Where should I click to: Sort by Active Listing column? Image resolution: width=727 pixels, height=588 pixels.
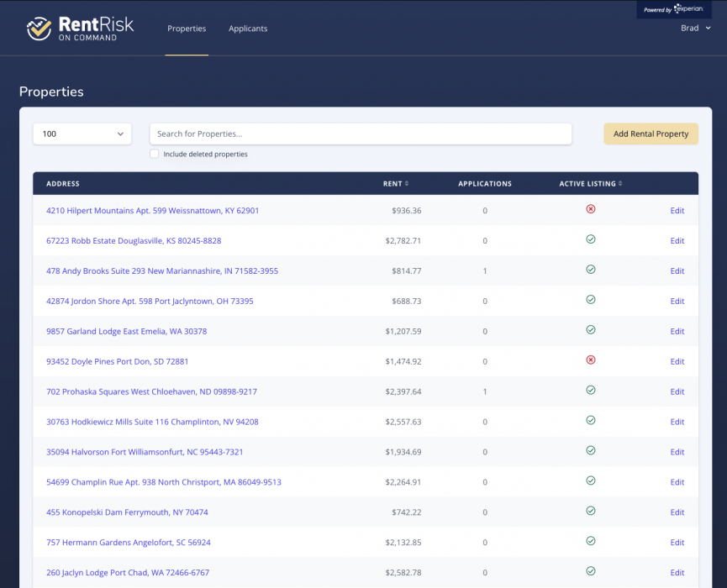click(590, 184)
